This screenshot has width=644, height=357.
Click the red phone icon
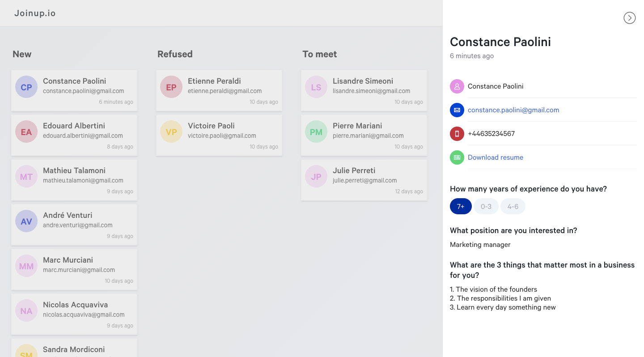coord(457,134)
